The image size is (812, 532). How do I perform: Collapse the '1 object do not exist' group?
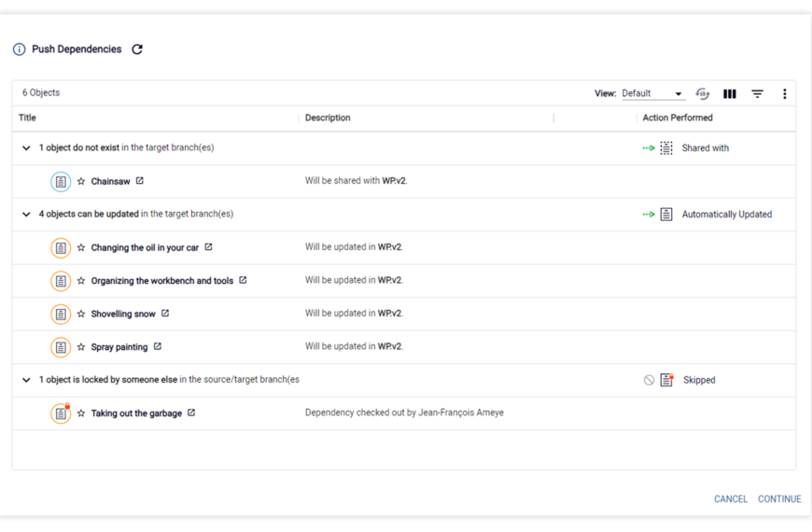point(26,148)
